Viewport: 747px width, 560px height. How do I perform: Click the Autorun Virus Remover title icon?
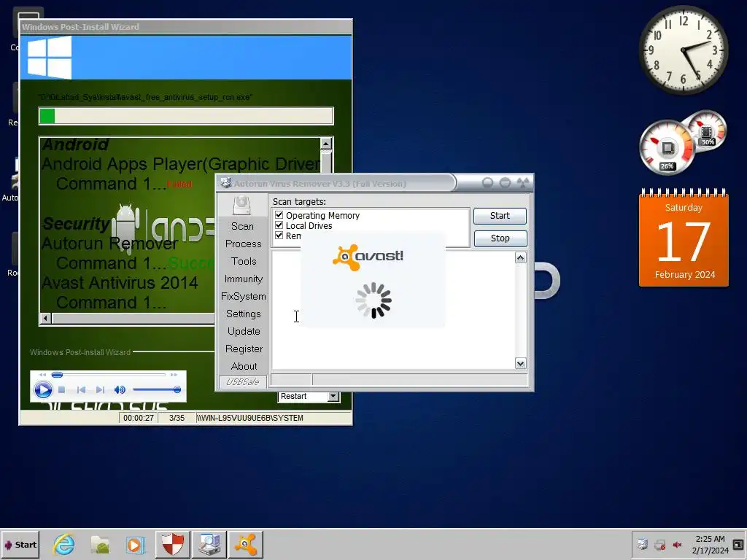pos(226,183)
